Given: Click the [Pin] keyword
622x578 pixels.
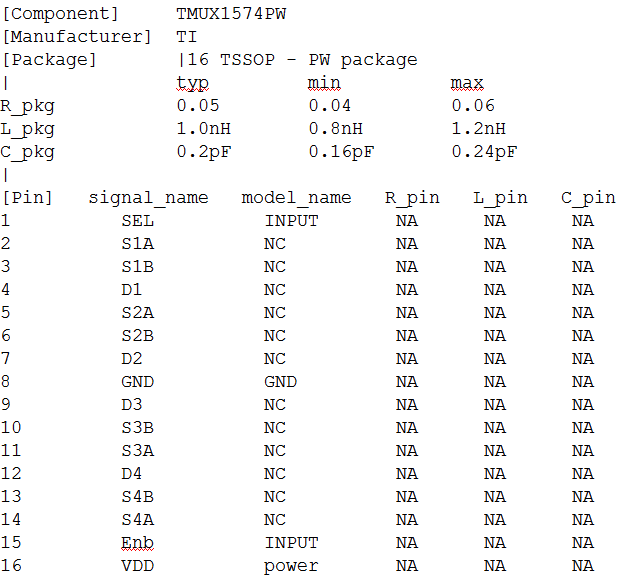Looking at the screenshot, I should tap(28, 198).
